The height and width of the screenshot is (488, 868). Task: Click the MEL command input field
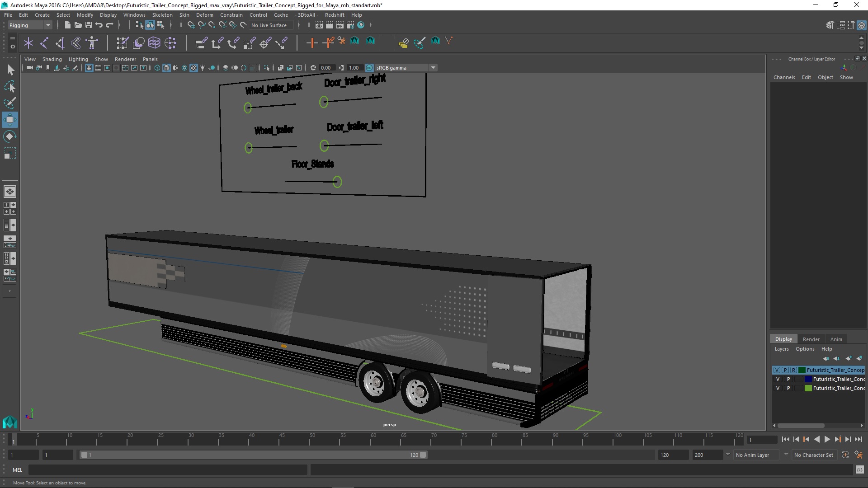click(x=168, y=470)
